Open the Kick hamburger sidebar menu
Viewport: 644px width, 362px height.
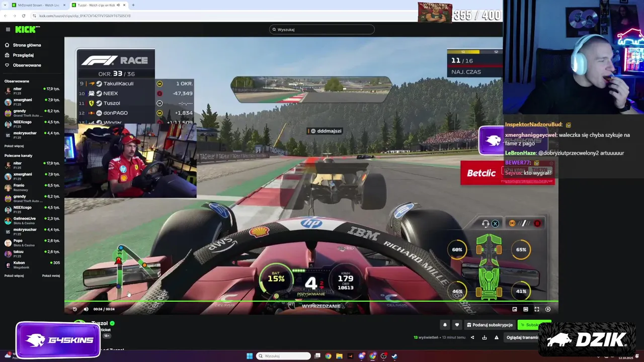tap(8, 30)
